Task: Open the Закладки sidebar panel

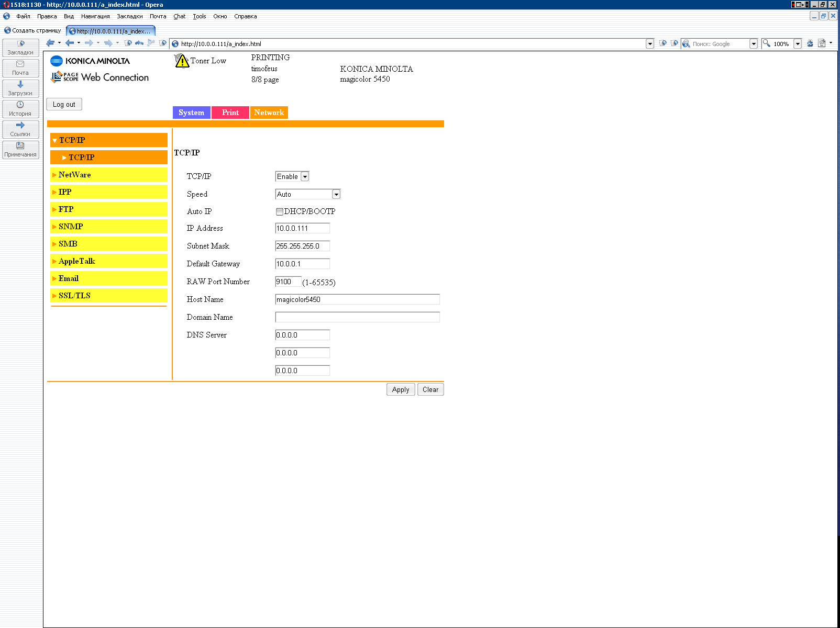Action: click(20, 48)
